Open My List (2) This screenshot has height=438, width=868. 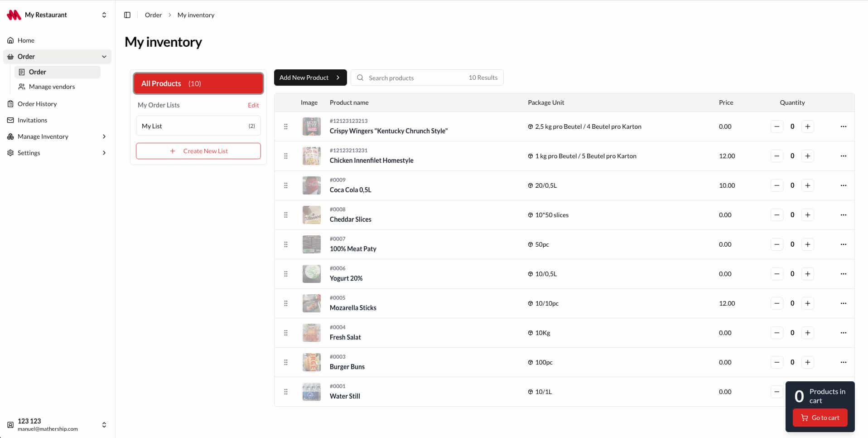pos(198,126)
